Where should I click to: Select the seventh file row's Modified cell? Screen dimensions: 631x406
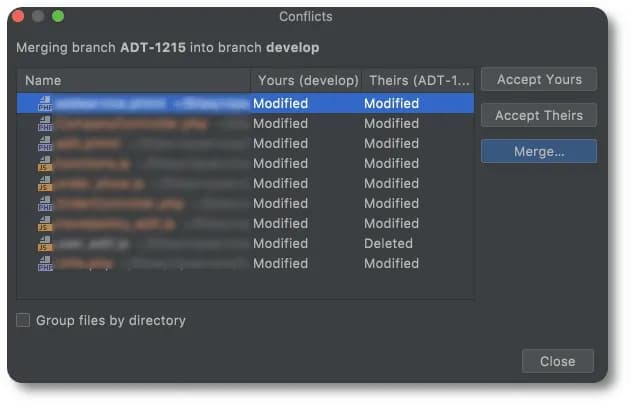coord(280,223)
